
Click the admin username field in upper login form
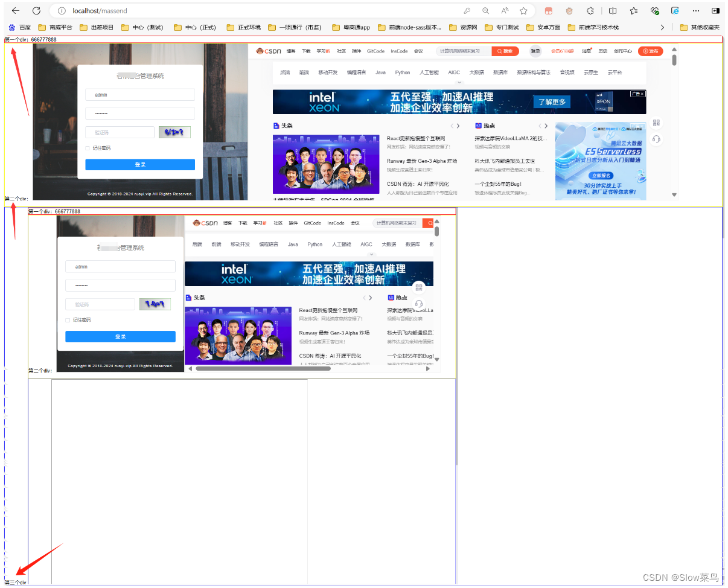click(x=140, y=95)
